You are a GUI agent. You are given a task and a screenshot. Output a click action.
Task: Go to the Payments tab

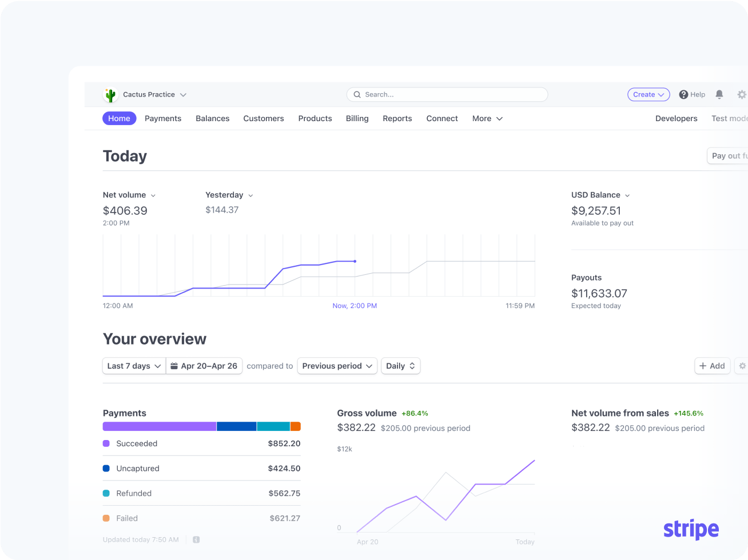(163, 118)
